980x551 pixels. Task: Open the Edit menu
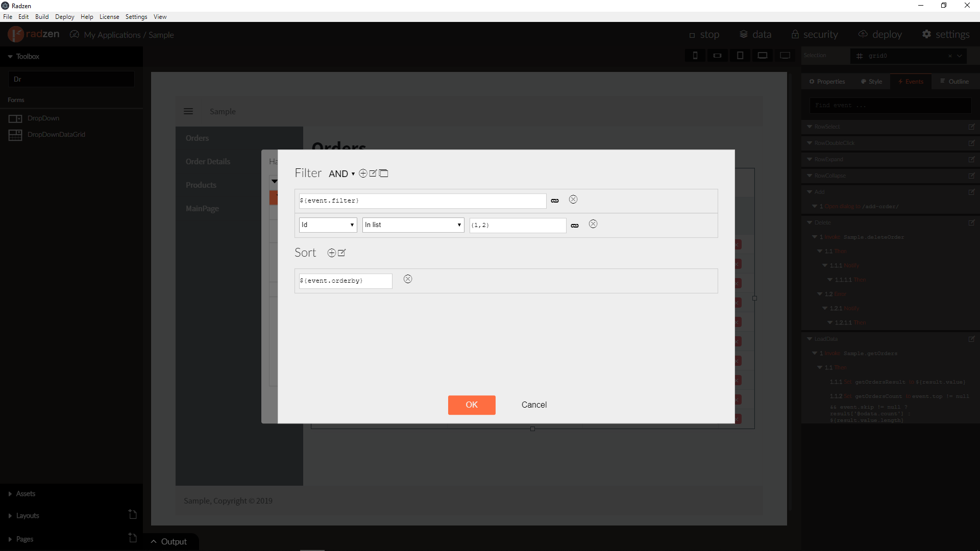tap(23, 17)
